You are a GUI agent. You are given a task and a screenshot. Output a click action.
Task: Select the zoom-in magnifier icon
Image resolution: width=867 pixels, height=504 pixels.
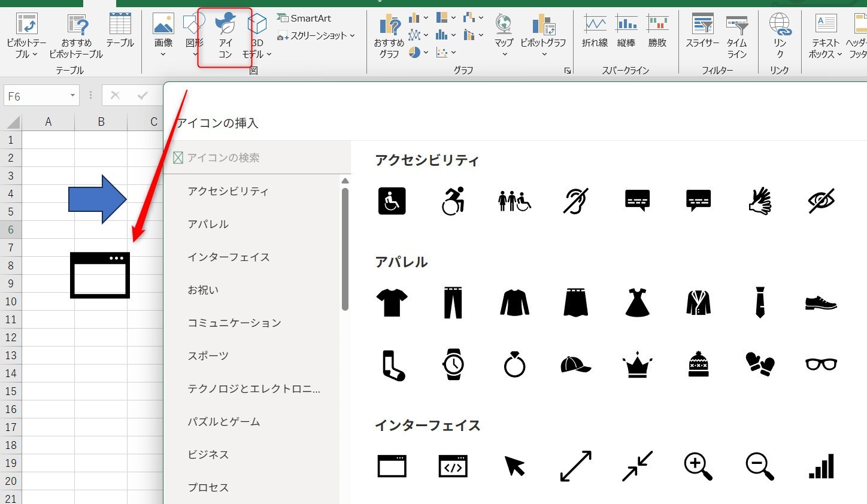[x=698, y=466]
